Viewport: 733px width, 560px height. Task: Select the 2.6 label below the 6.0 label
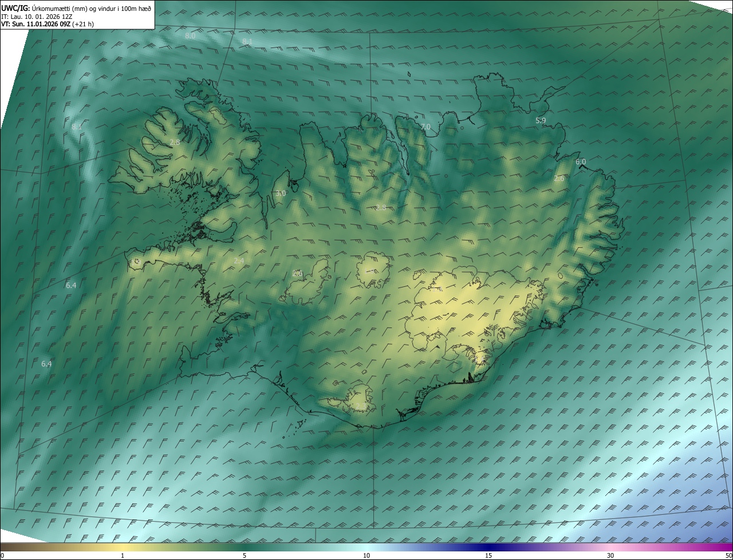pyautogui.click(x=559, y=179)
